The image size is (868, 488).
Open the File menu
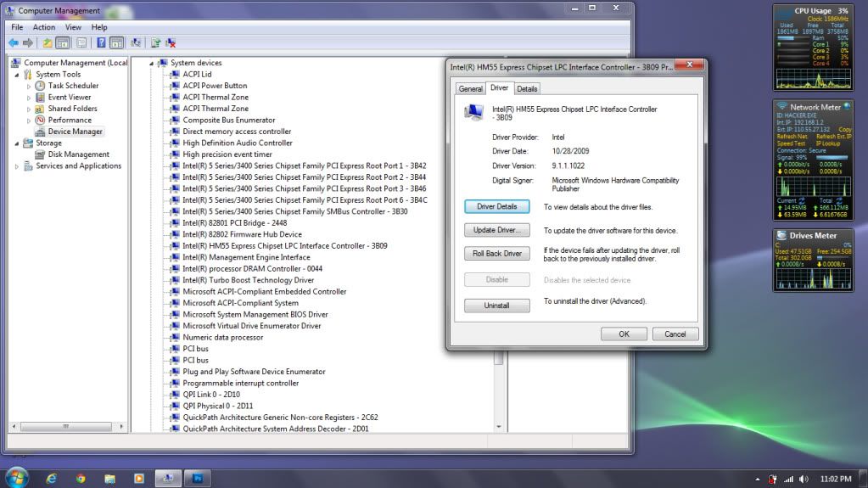point(17,27)
